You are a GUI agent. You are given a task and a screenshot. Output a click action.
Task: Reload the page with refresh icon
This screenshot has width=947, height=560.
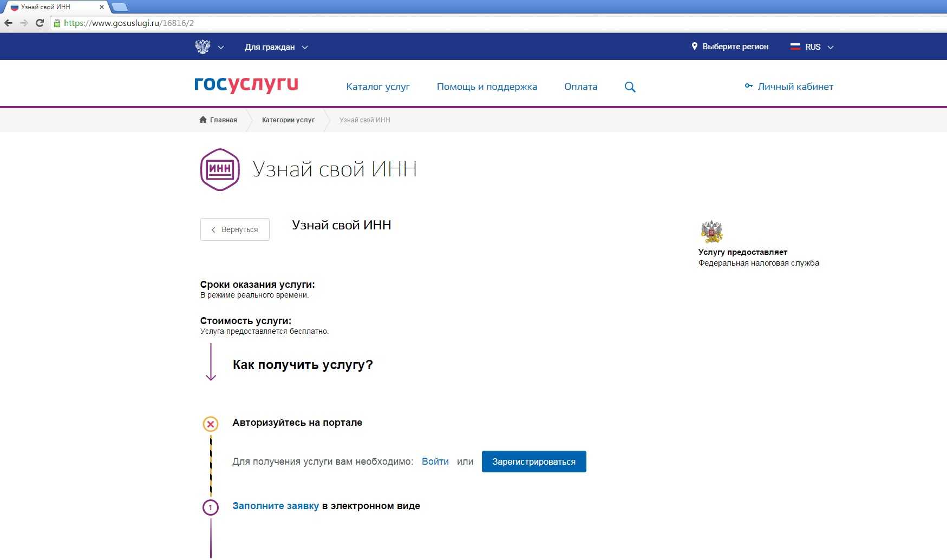[x=40, y=23]
